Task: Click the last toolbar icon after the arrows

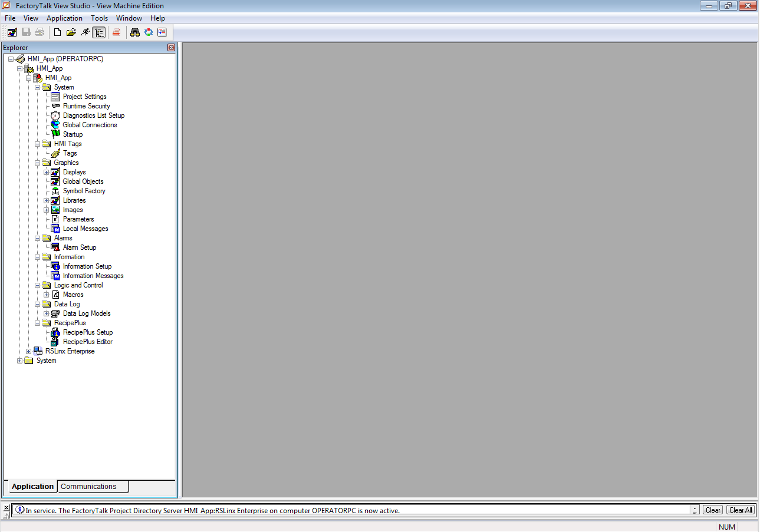Action: pyautogui.click(x=162, y=32)
